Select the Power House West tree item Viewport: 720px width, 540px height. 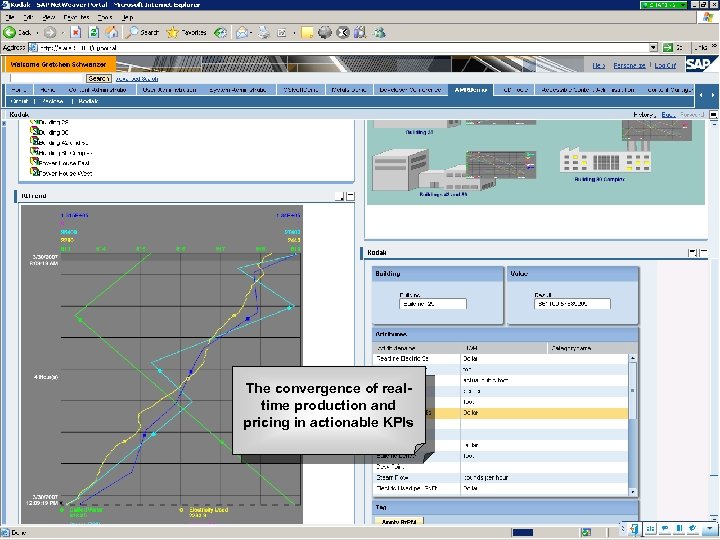coord(65,174)
